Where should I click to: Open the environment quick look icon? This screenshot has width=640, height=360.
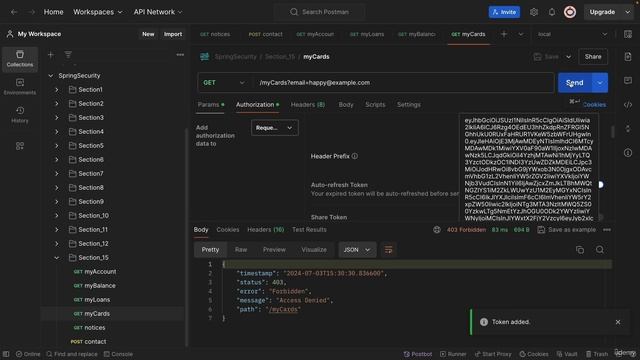point(628,34)
